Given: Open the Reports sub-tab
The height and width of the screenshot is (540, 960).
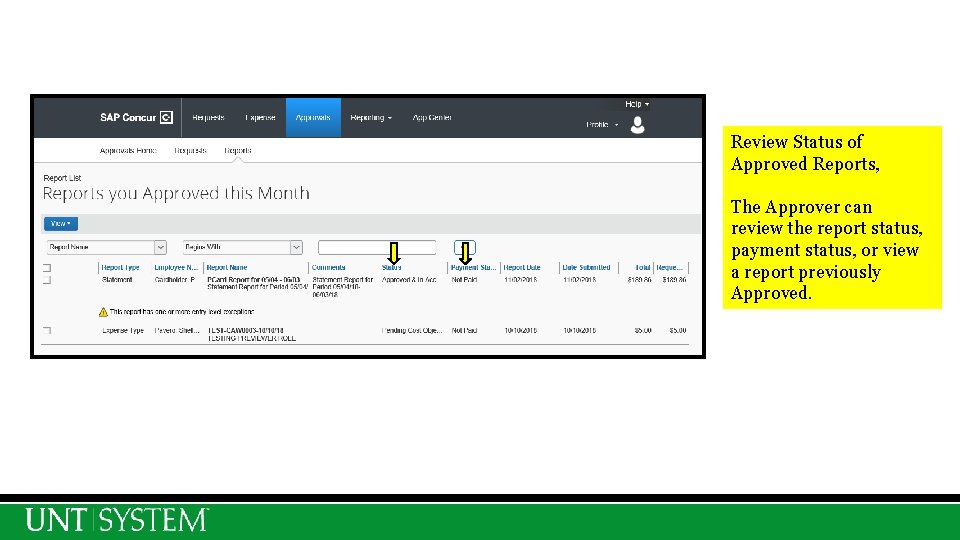Looking at the screenshot, I should click(x=238, y=151).
